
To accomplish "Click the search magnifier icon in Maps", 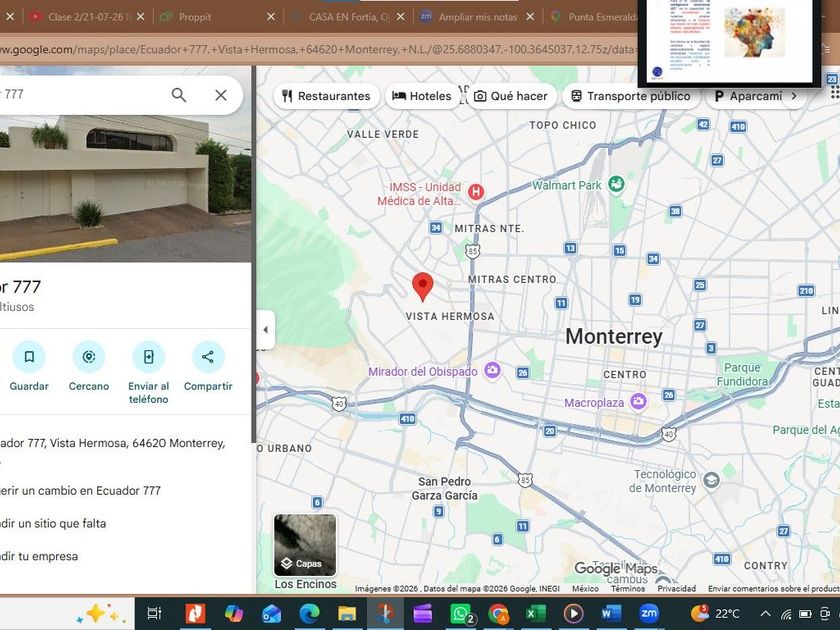I will [179, 95].
